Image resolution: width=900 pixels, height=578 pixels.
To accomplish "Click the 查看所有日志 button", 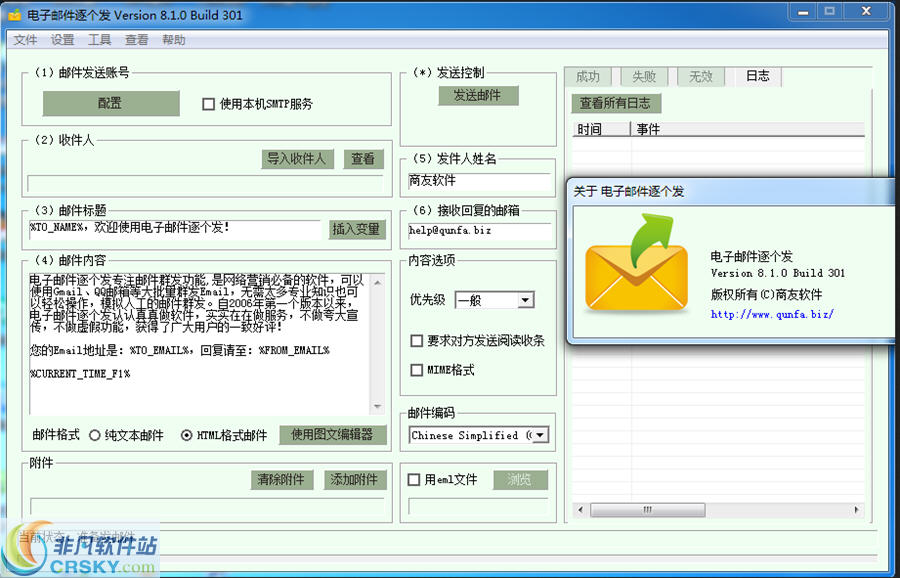I will pos(616,103).
